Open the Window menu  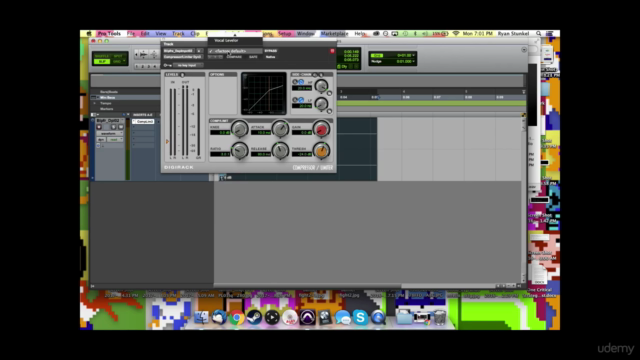[306, 33]
